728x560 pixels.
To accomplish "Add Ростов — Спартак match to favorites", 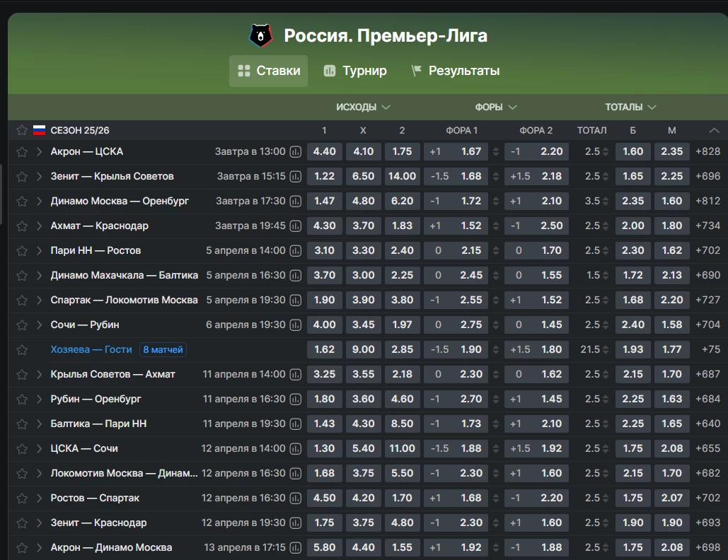I will (x=22, y=498).
